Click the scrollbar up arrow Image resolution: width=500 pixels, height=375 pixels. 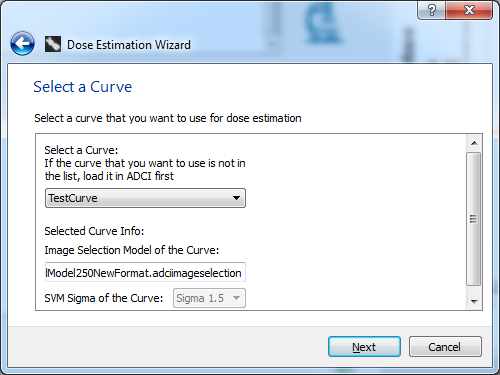pos(474,143)
